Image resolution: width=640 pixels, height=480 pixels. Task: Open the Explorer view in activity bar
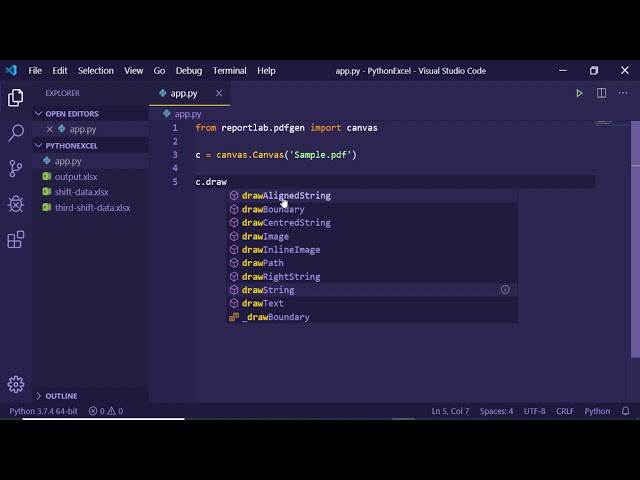(16, 98)
